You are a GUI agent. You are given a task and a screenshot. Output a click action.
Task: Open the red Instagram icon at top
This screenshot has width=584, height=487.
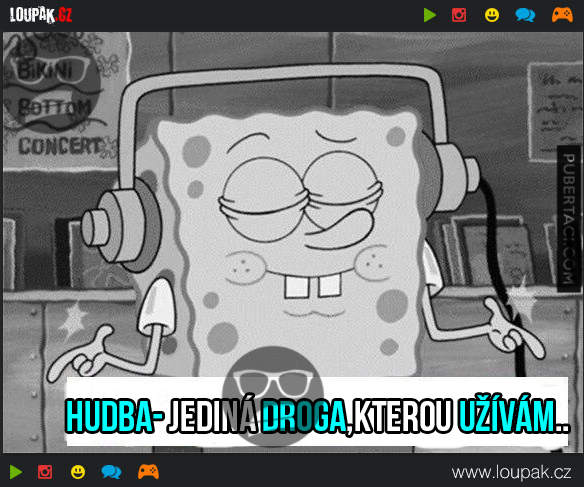pos(459,15)
